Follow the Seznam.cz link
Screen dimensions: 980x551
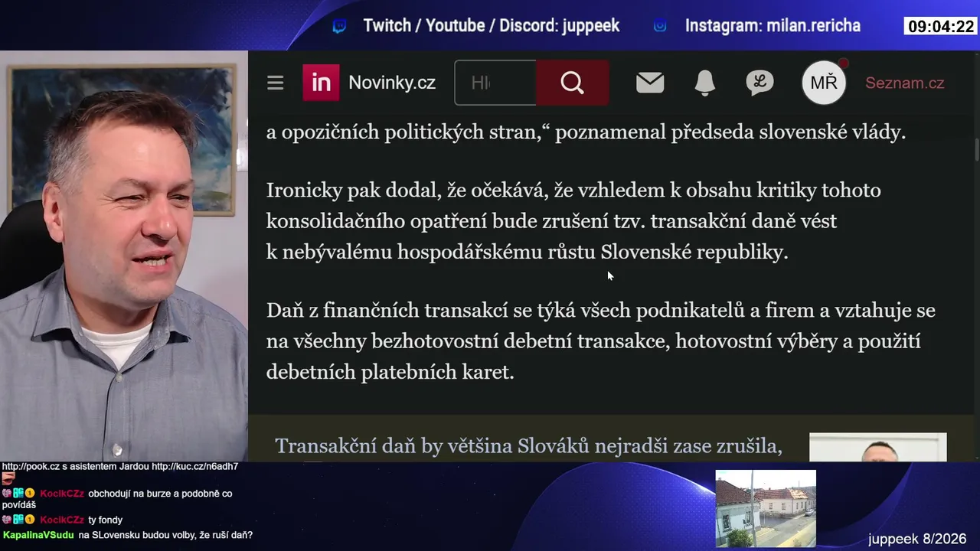[x=905, y=83]
